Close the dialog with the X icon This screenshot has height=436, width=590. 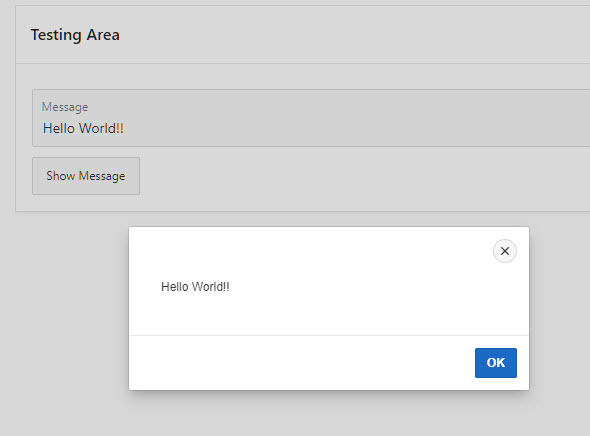(505, 251)
